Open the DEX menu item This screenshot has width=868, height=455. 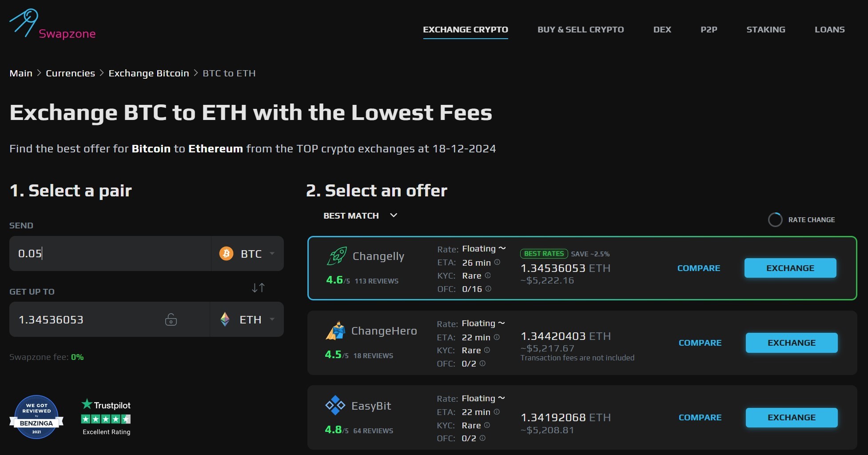662,30
